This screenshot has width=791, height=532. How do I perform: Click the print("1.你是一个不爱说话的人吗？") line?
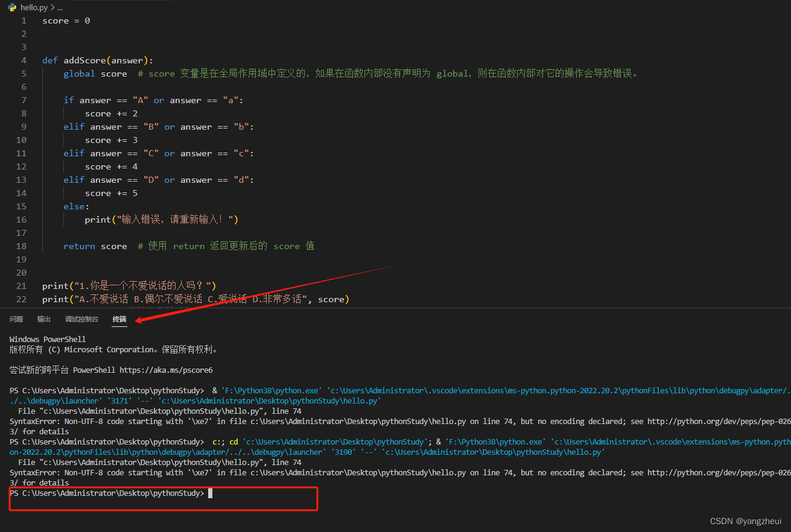(129, 286)
